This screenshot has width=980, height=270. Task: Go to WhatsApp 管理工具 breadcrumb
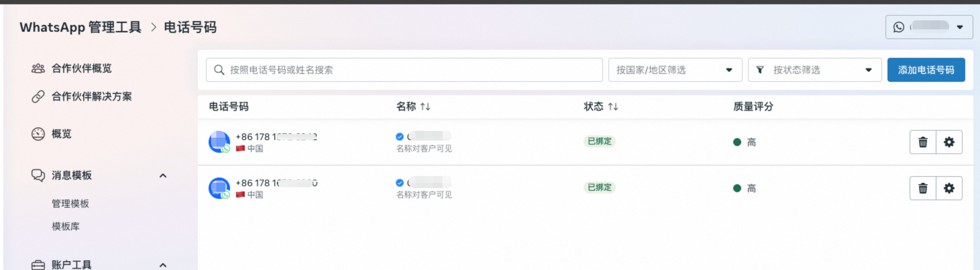[x=81, y=27]
